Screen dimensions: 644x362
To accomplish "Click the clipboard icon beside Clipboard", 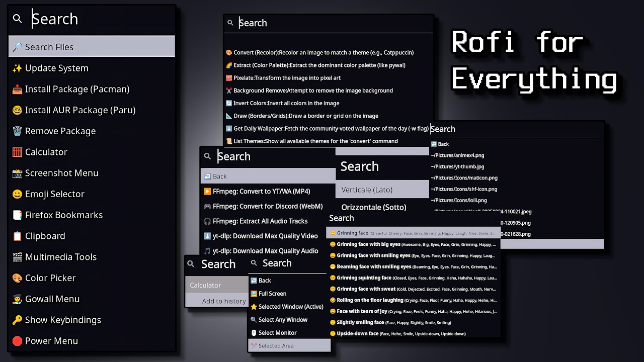I will pyautogui.click(x=17, y=236).
